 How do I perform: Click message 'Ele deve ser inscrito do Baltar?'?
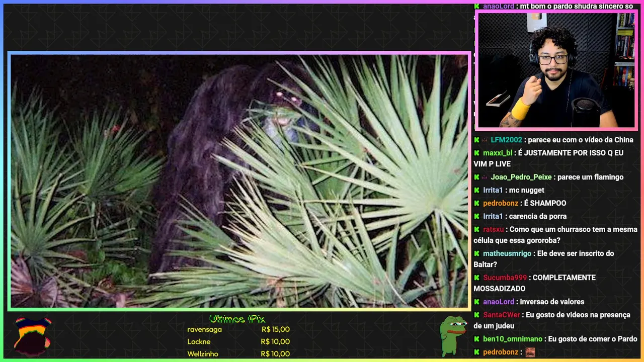coord(544,259)
